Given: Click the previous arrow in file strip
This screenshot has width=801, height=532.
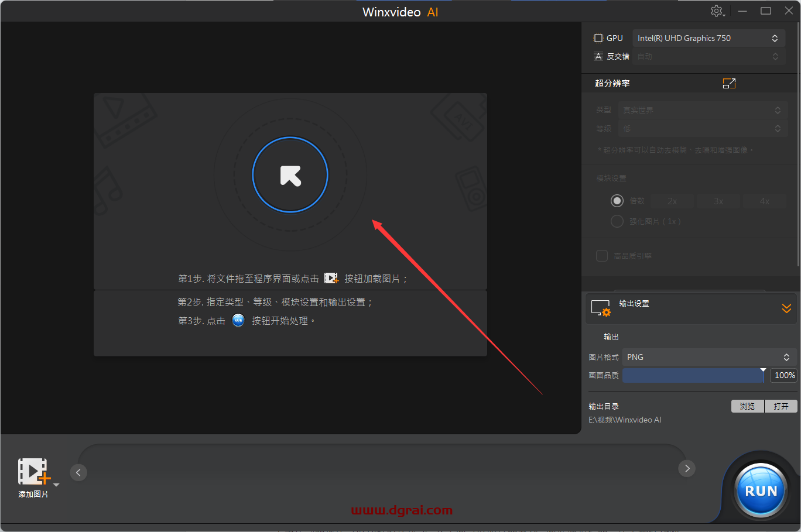Looking at the screenshot, I should tap(78, 472).
